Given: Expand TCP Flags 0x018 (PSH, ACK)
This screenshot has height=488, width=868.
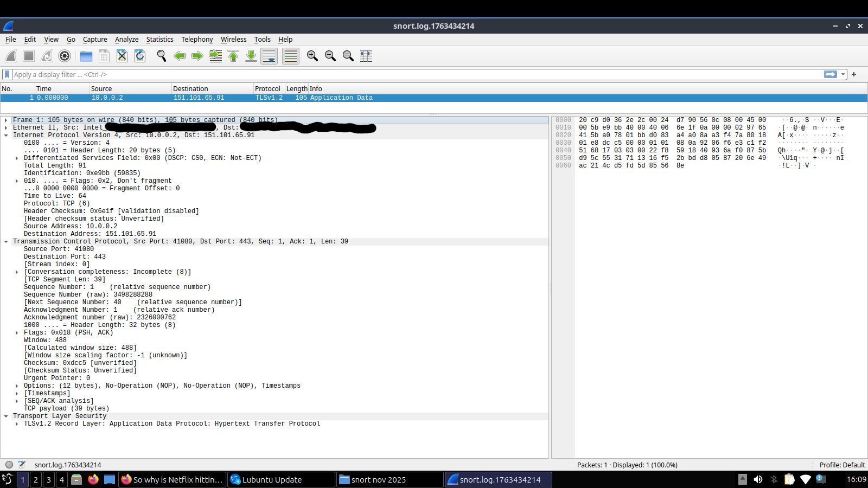Looking at the screenshot, I should pyautogui.click(x=17, y=333).
